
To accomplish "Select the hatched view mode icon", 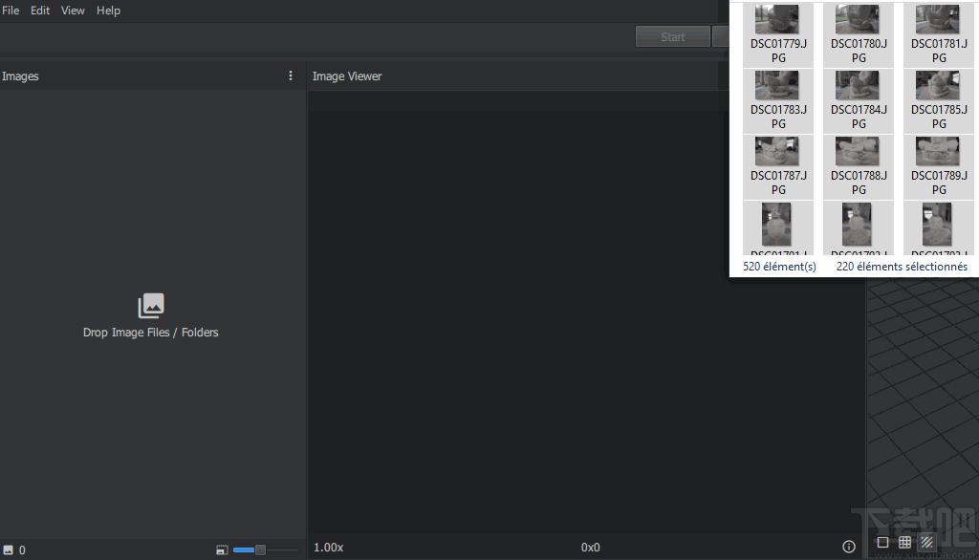I will (x=927, y=543).
